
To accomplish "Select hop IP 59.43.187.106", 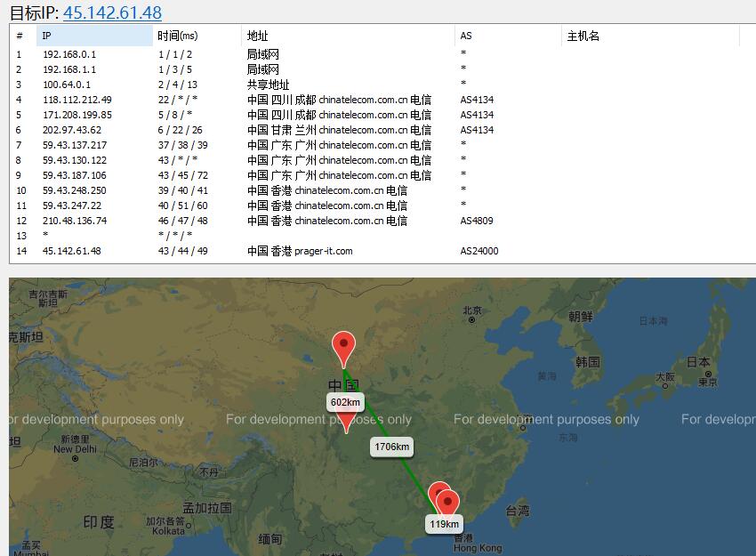I will coord(75,175).
